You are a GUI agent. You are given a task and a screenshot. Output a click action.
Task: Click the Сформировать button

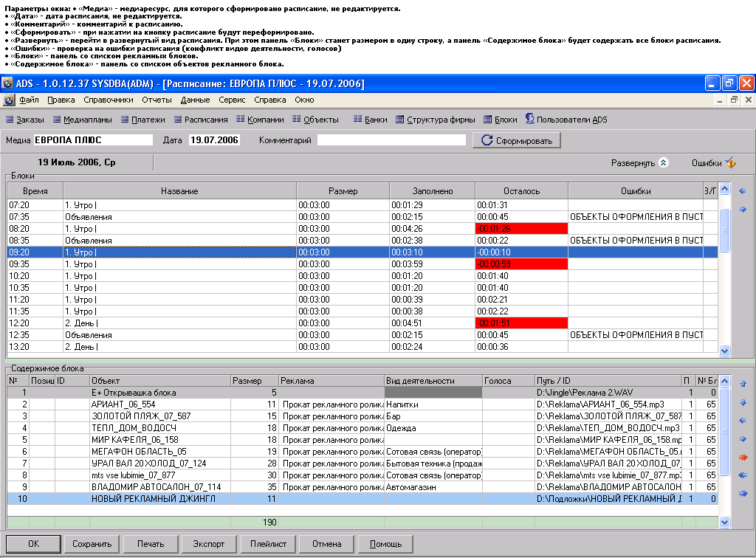point(516,140)
